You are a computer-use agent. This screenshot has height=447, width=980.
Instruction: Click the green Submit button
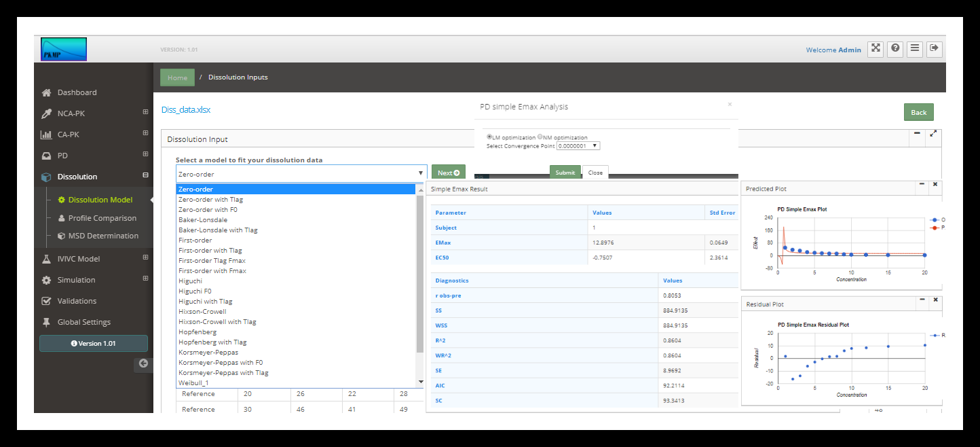565,173
